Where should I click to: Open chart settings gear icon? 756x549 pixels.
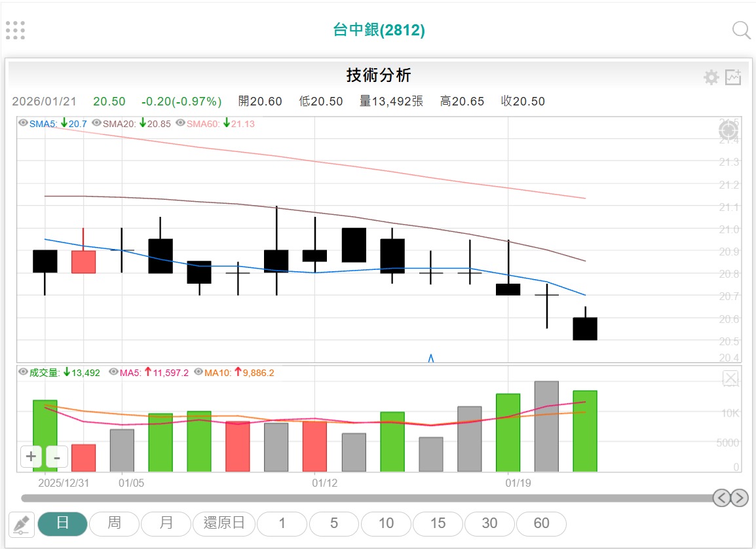[711, 78]
